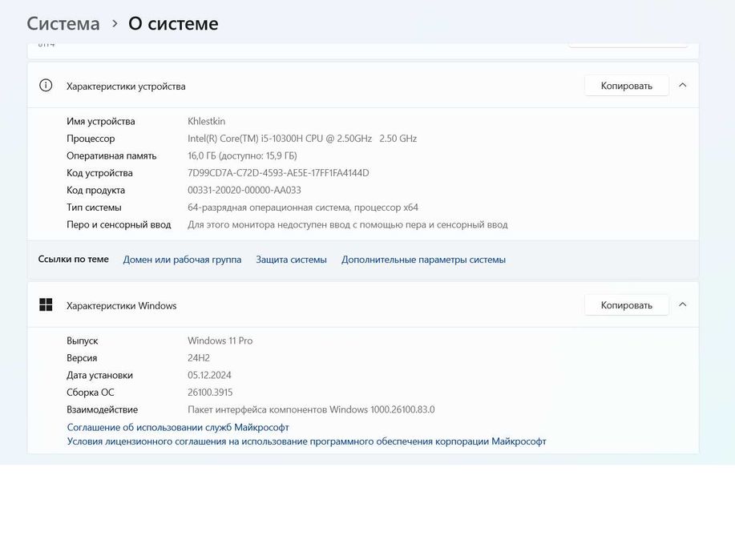Go back to Система breadcrumb

point(63,23)
